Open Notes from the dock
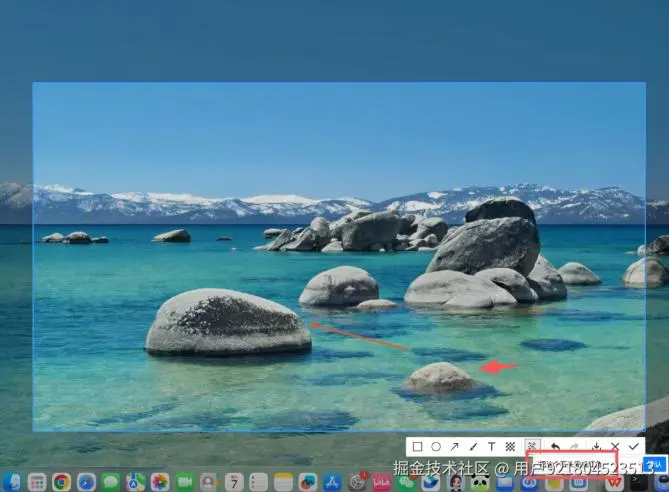This screenshot has height=492, width=669. point(283,482)
